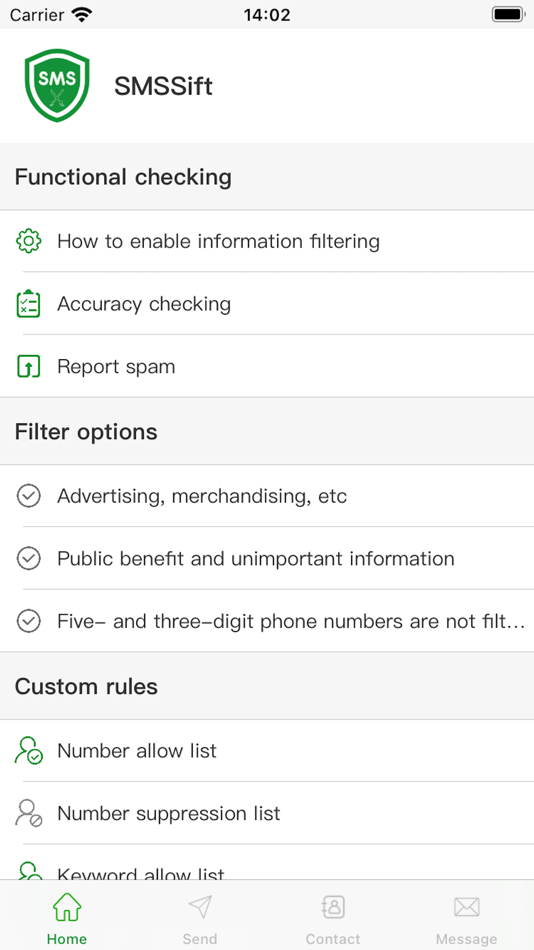Viewport: 534px width, 950px height.
Task: Tap the Home house icon
Action: (x=67, y=908)
